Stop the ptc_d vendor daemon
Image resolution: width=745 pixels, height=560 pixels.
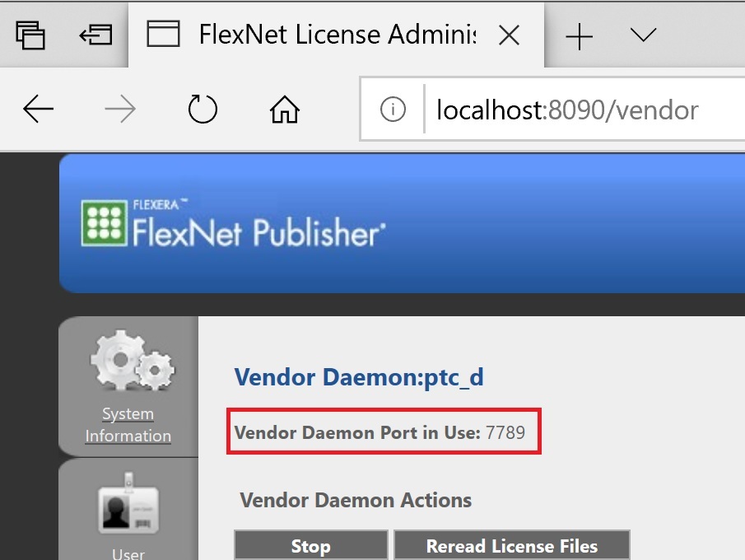[x=310, y=545]
